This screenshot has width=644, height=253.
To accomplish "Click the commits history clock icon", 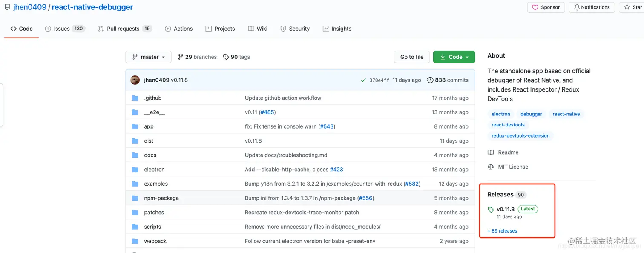I will coord(430,80).
